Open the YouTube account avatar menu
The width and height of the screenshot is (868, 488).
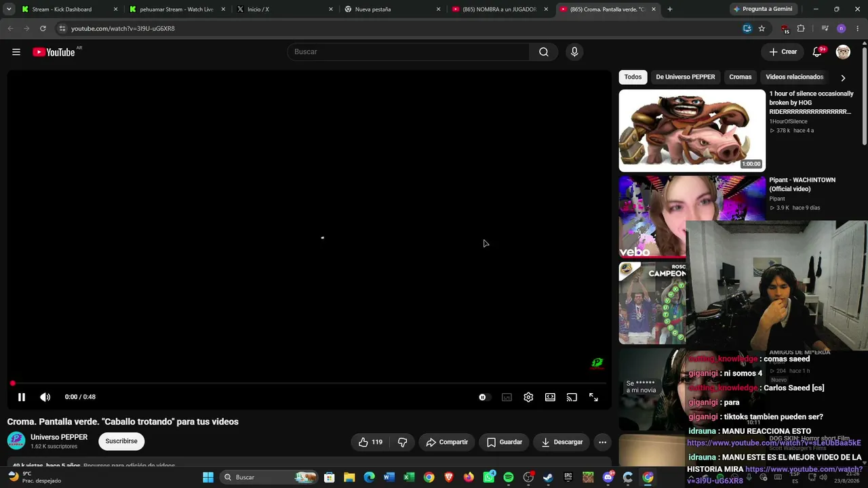[x=843, y=52]
